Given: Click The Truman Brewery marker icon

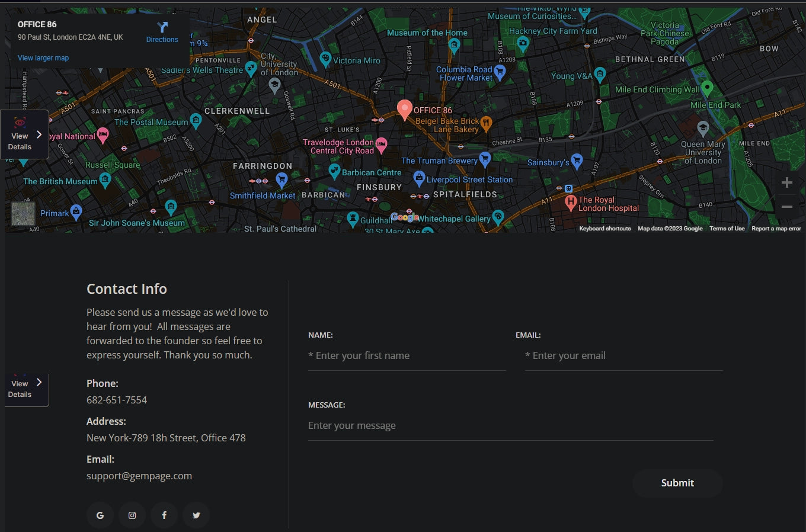Looking at the screenshot, I should (x=485, y=159).
